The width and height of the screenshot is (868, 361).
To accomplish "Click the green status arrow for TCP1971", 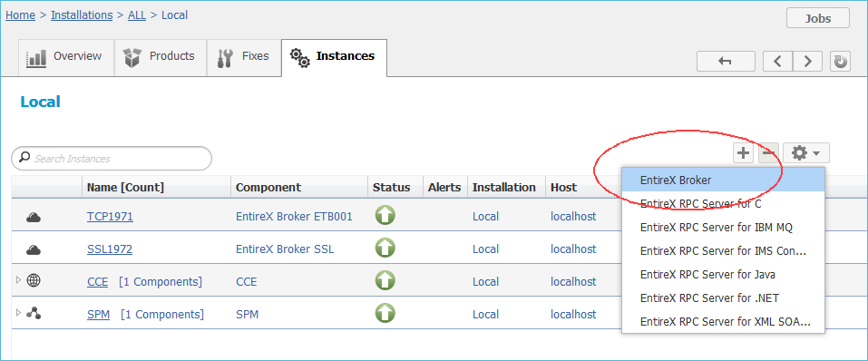I will pos(385,215).
